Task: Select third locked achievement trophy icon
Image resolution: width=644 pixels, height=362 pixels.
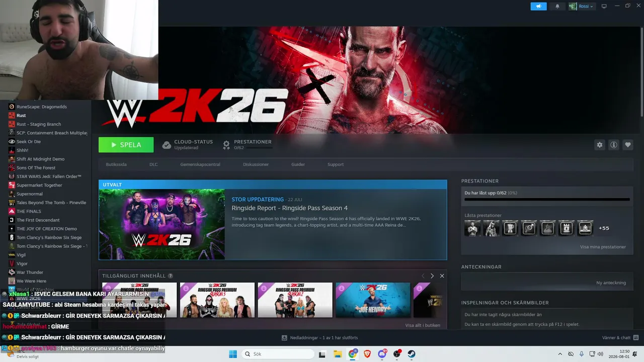Action: click(510, 228)
